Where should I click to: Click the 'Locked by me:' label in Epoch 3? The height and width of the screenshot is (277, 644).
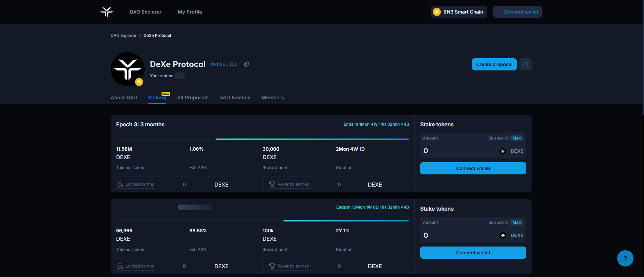coord(140,184)
